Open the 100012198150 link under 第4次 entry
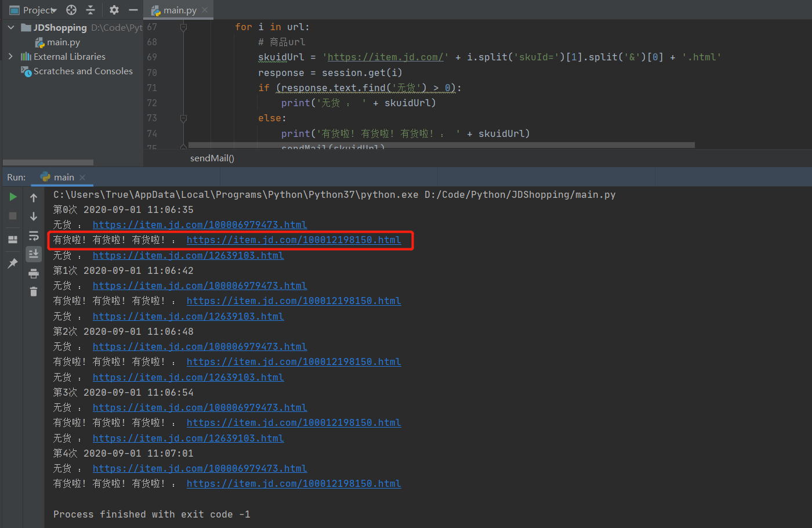This screenshot has width=812, height=528. pyautogui.click(x=293, y=483)
